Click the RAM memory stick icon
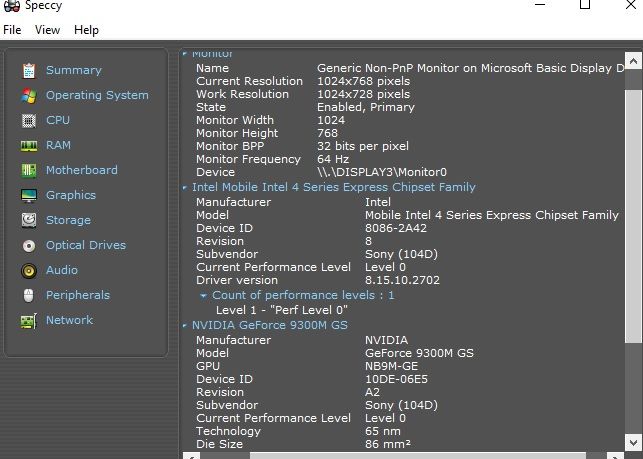Screen dimensions: 643x459 [28, 145]
